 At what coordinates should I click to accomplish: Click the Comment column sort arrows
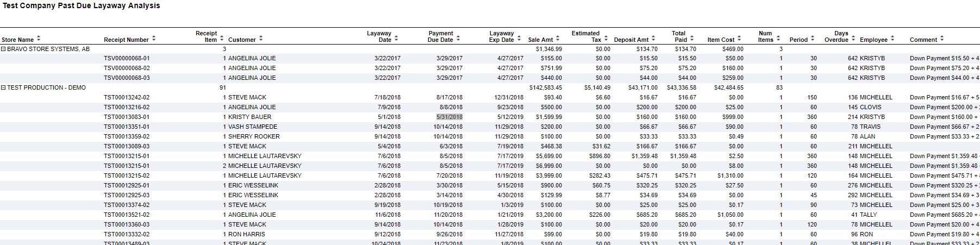click(941, 39)
